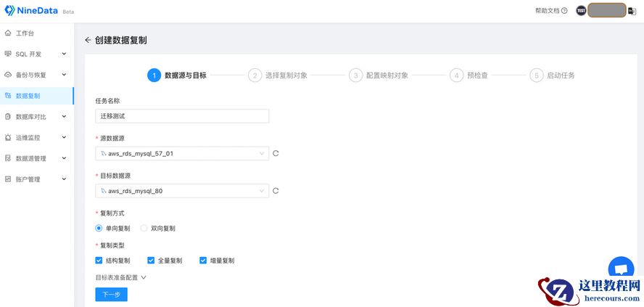Open the 目标数据源 dropdown
644x307 pixels.
pos(181,191)
